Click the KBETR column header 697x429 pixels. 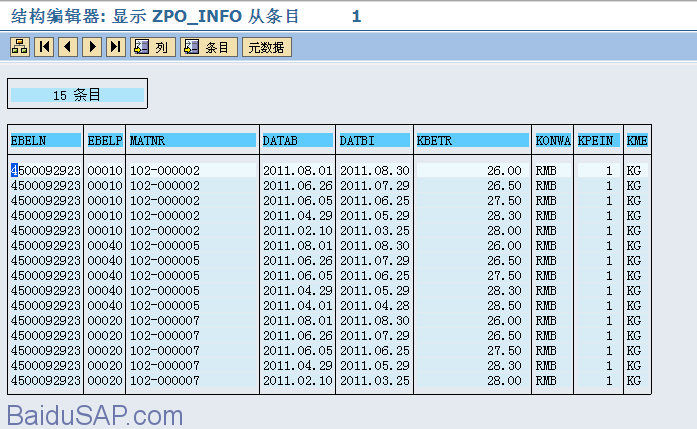pos(472,141)
